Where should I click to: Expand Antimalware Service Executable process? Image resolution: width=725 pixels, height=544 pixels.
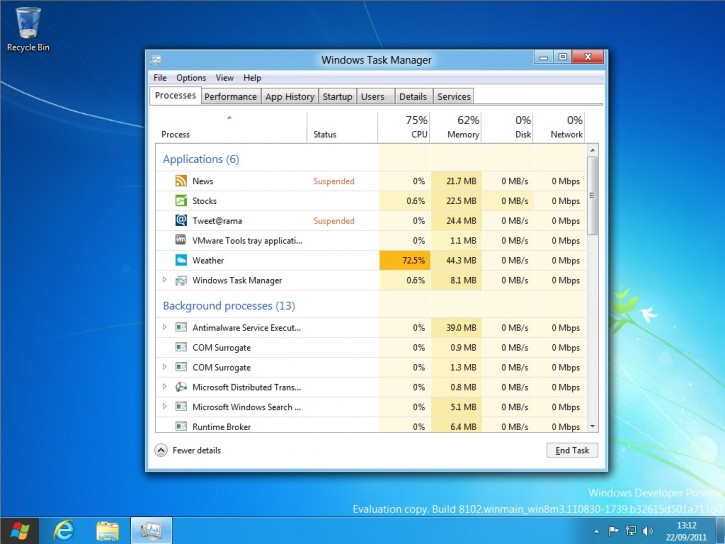coord(165,327)
